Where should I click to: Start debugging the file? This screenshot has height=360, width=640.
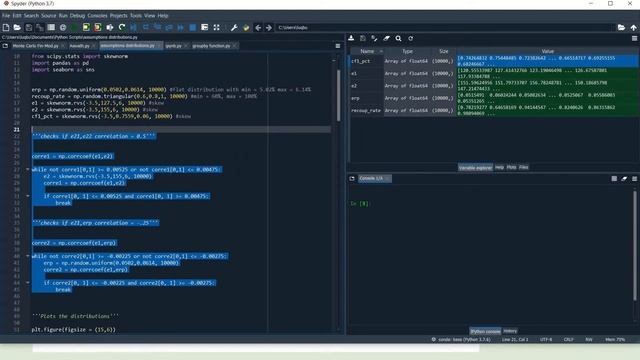(x=133, y=27)
